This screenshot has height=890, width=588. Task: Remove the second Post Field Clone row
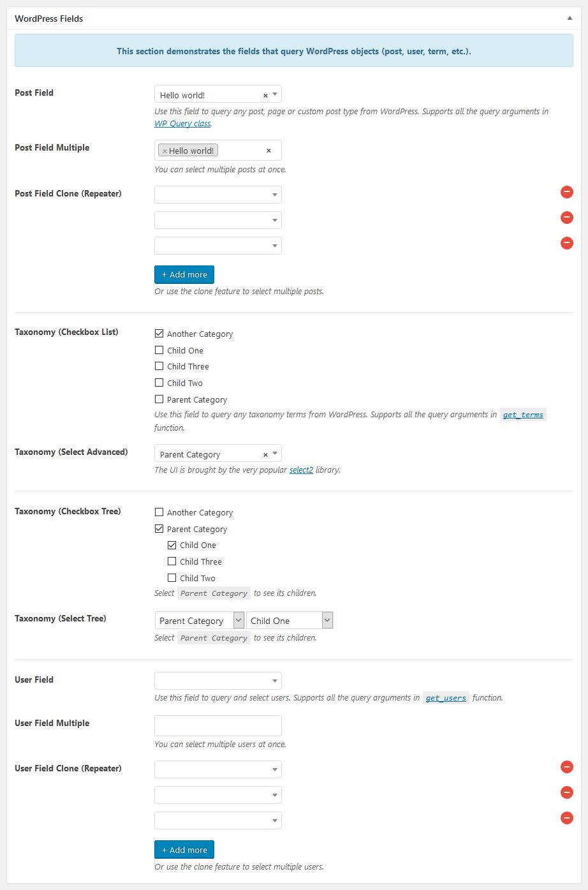(566, 218)
